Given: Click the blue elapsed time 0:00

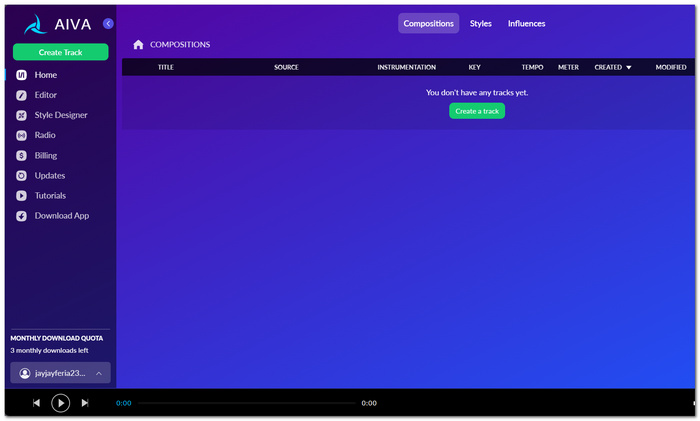Looking at the screenshot, I should click(x=124, y=403).
